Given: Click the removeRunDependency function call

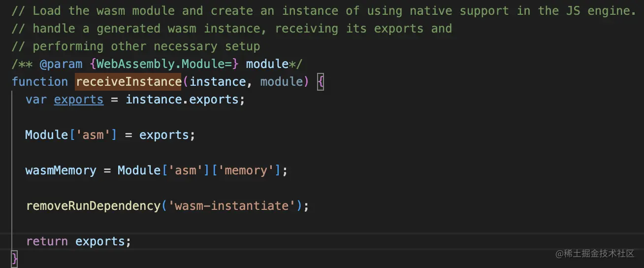Looking at the screenshot, I should pyautogui.click(x=94, y=206).
